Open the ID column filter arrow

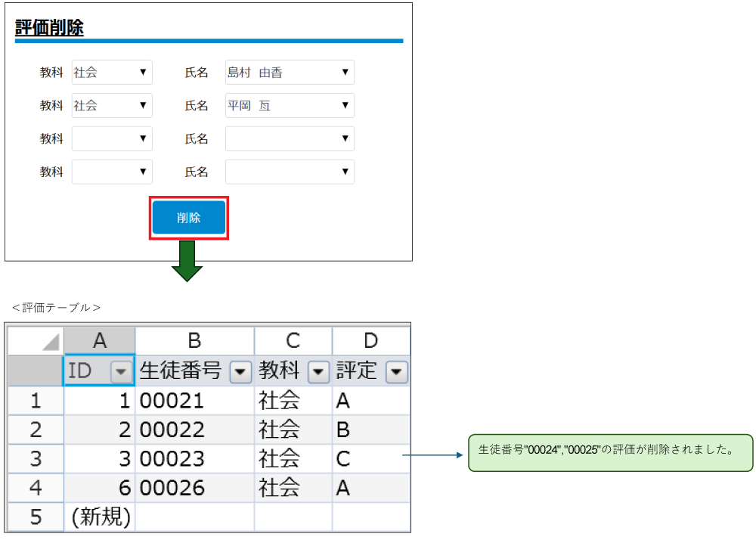[121, 372]
